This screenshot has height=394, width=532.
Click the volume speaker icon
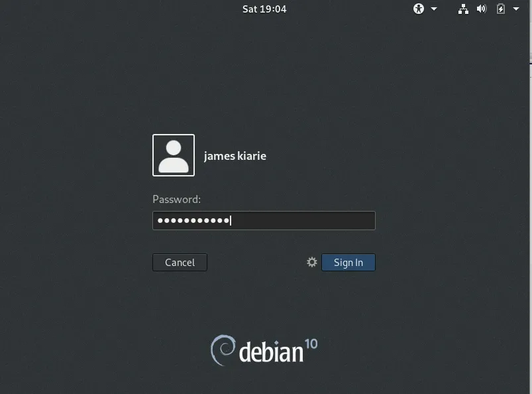(x=482, y=9)
